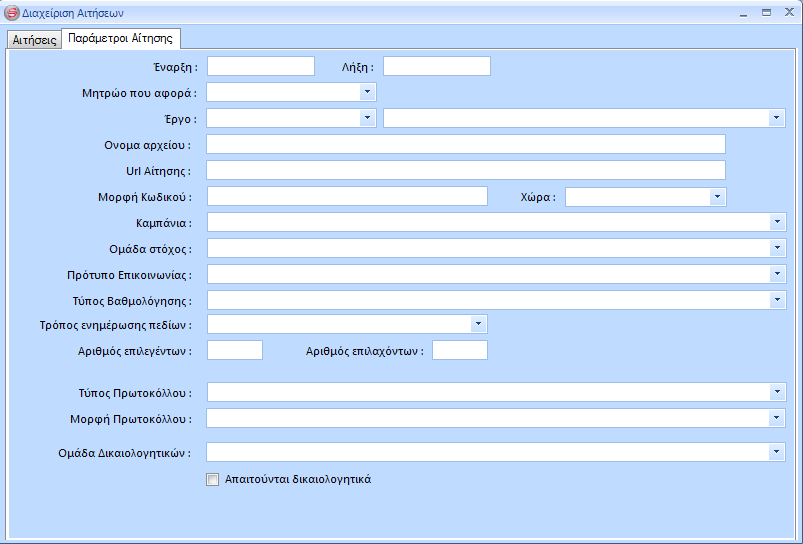Expand the Χώρα dropdown list
Viewport: 803px width, 544px height.
pyautogui.click(x=716, y=197)
